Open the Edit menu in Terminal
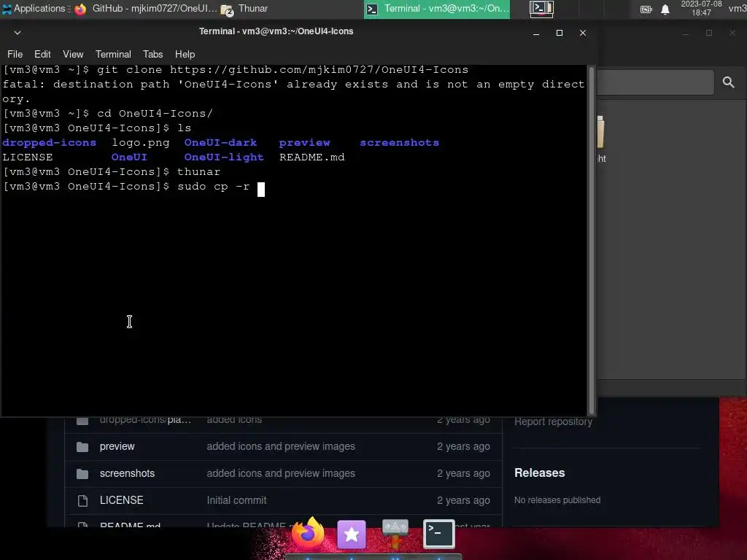 pos(42,54)
